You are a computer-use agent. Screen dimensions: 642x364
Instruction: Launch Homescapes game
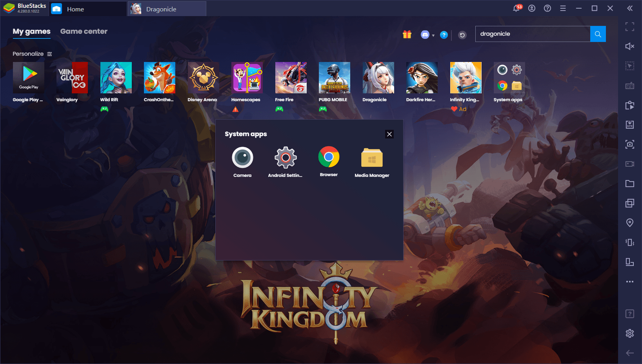[247, 78]
